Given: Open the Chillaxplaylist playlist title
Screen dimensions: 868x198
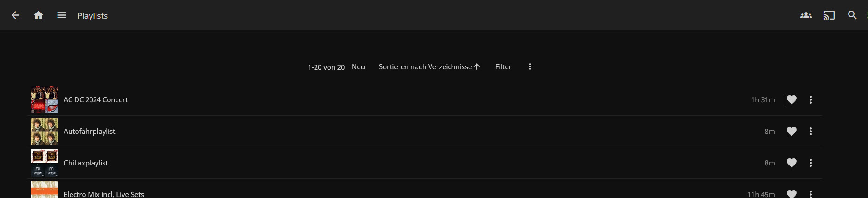Looking at the screenshot, I should [86, 163].
